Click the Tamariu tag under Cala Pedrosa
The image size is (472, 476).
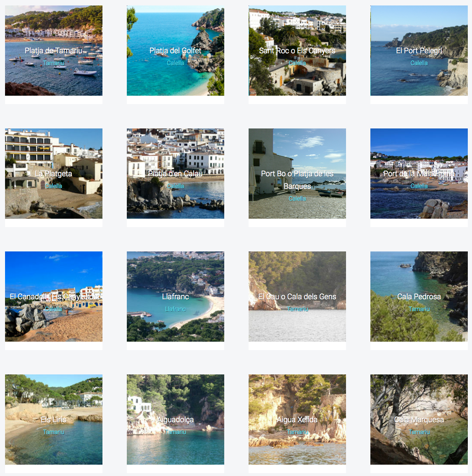(419, 309)
